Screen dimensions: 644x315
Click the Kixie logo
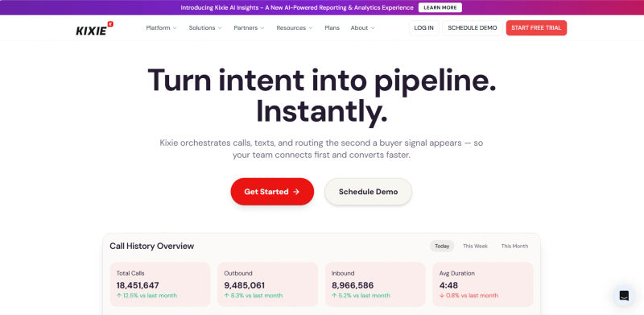pos(94,28)
